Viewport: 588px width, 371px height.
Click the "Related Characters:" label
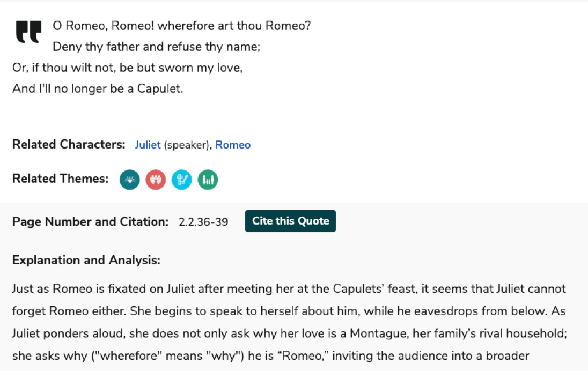point(69,145)
